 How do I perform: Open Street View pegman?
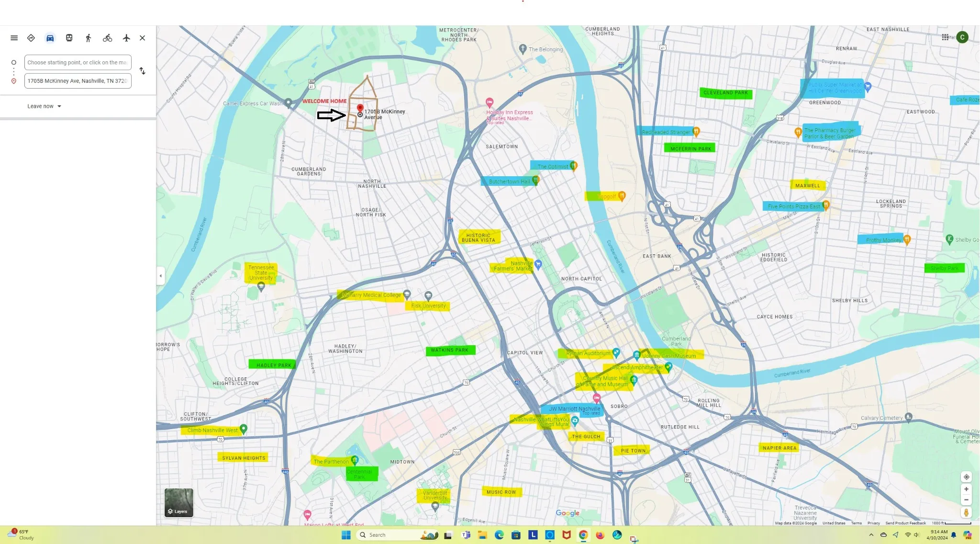point(966,513)
